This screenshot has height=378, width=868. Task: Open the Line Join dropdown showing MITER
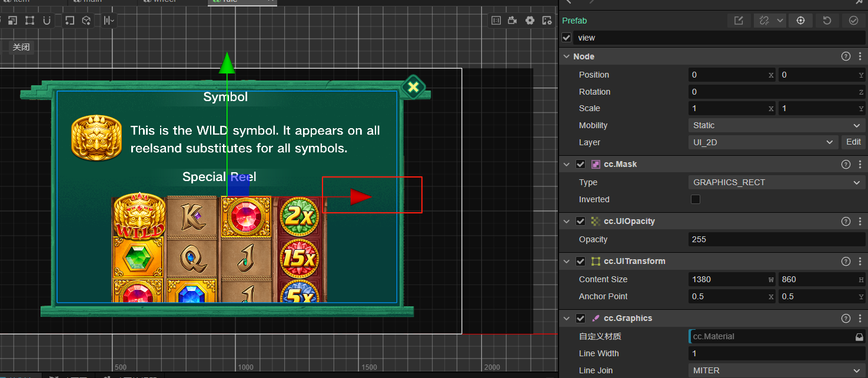click(x=777, y=370)
